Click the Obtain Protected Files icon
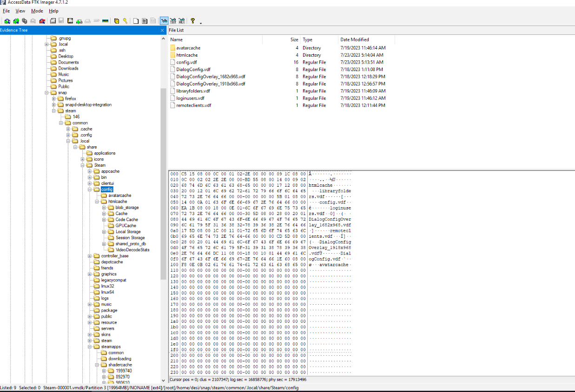 117,21
